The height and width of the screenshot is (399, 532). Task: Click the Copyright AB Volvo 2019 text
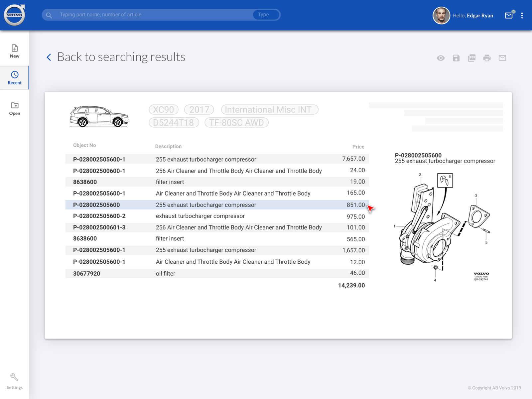pos(494,388)
